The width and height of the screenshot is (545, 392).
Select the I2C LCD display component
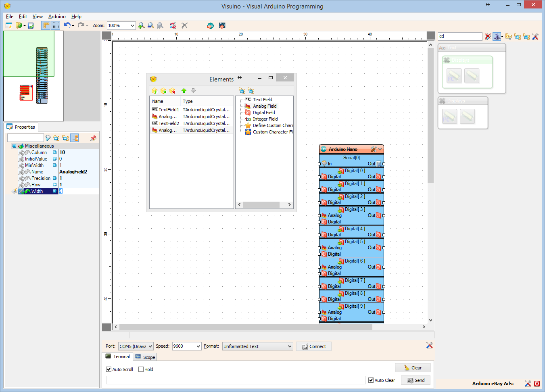click(454, 76)
